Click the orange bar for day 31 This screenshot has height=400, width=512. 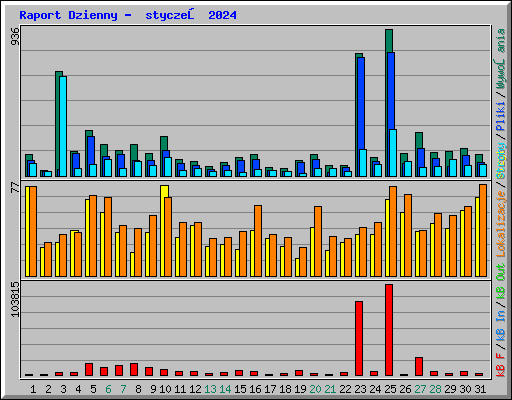coord(483,230)
